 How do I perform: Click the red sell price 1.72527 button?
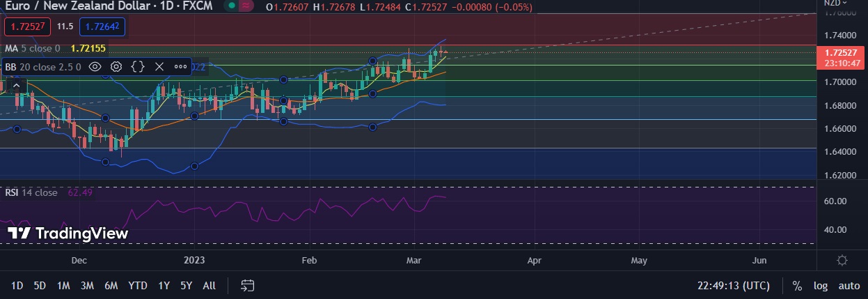(x=26, y=26)
